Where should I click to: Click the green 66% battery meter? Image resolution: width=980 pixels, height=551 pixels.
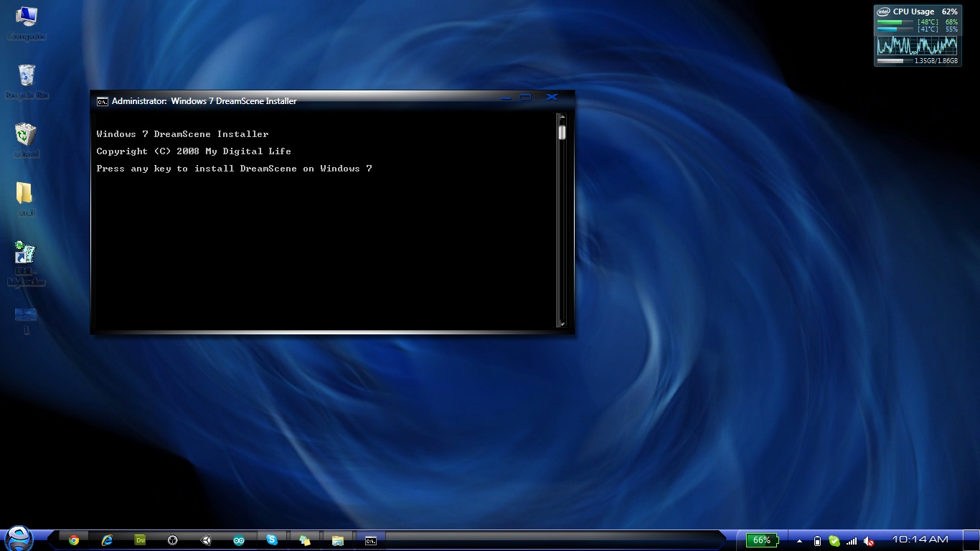point(761,540)
